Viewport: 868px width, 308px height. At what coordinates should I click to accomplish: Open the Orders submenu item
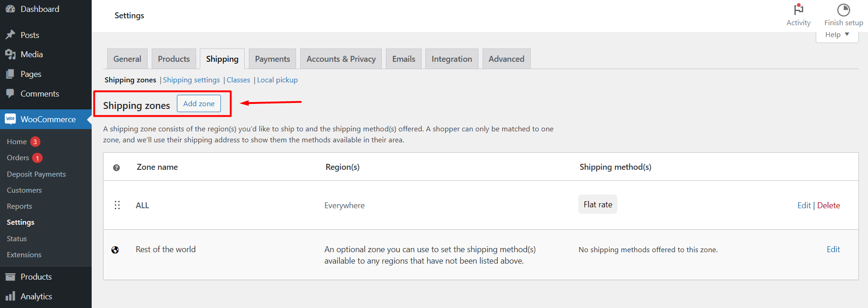[x=18, y=157]
